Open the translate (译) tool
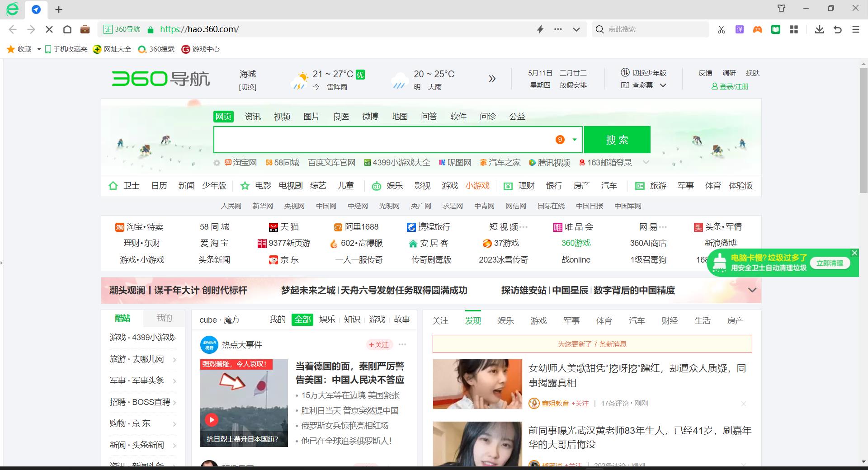 click(739, 29)
